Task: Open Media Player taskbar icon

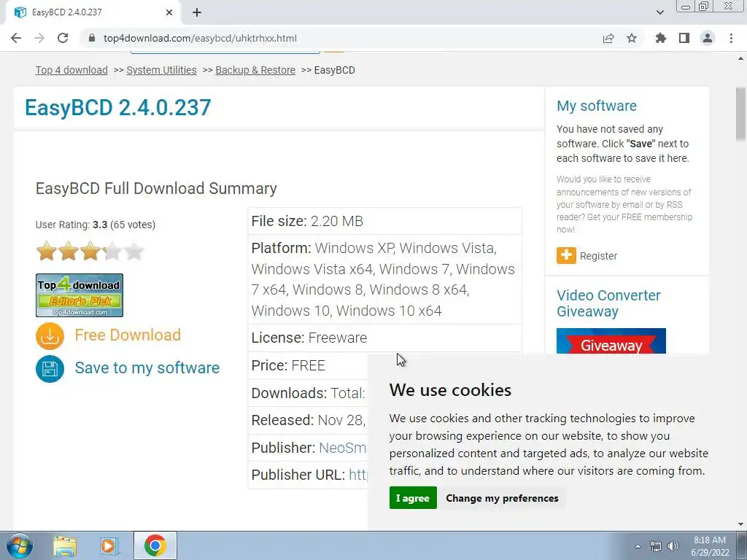Action: pyautogui.click(x=109, y=545)
